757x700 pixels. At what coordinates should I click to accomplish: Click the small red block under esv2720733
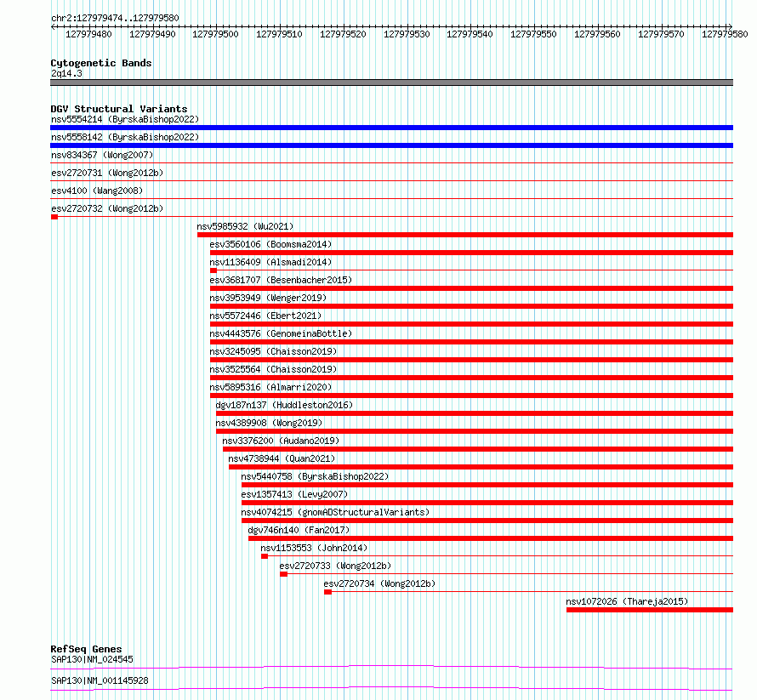[284, 574]
